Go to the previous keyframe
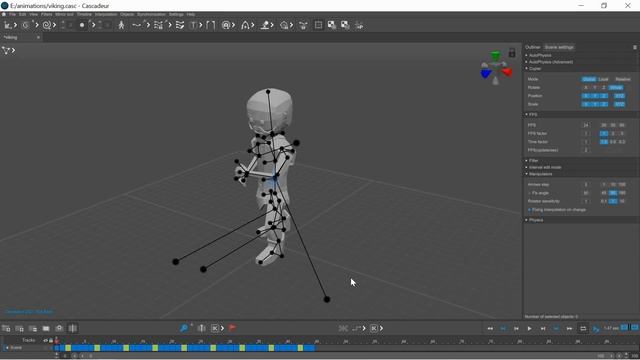Screen dimensions: 640x360 (x=503, y=329)
